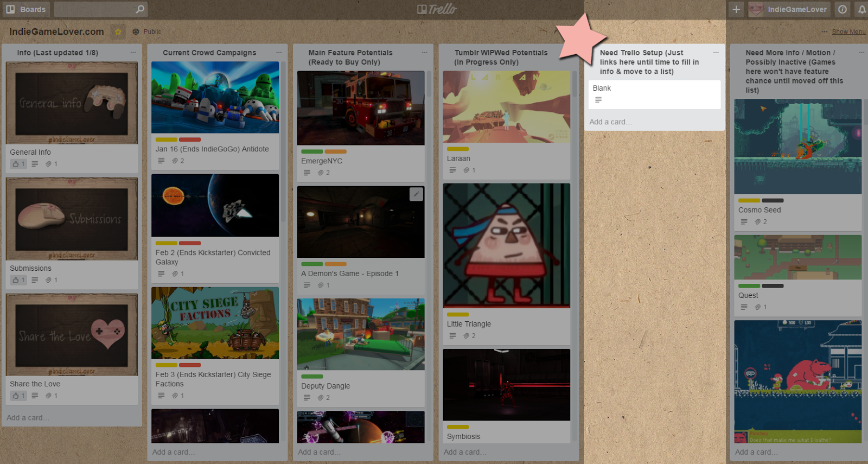Viewport: 868px width, 464px height.
Task: Click the pencil edit icon on Demon's Game card
Action: coord(416,194)
